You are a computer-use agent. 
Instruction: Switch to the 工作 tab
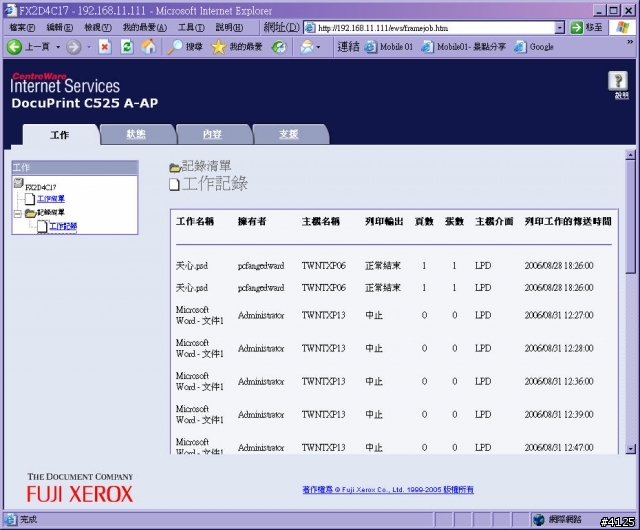coord(60,135)
